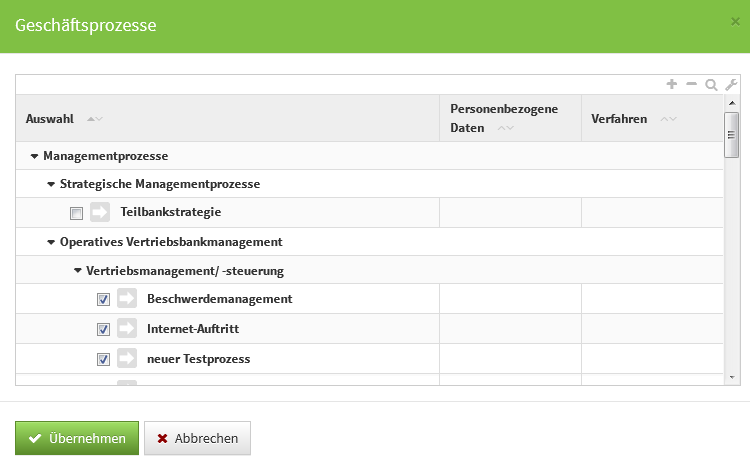Select the Teilbankstrategie row text
Image resolution: width=750 pixels, height=467 pixels.
pyautogui.click(x=171, y=212)
